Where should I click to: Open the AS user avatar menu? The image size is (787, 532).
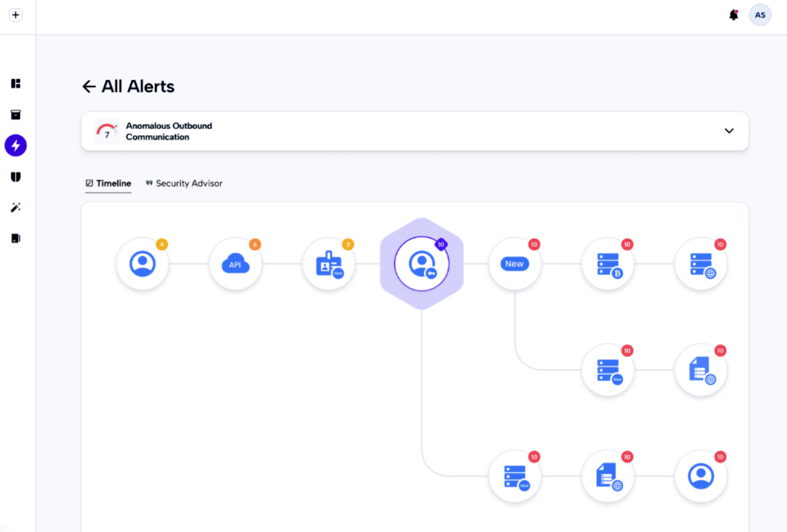coord(760,15)
